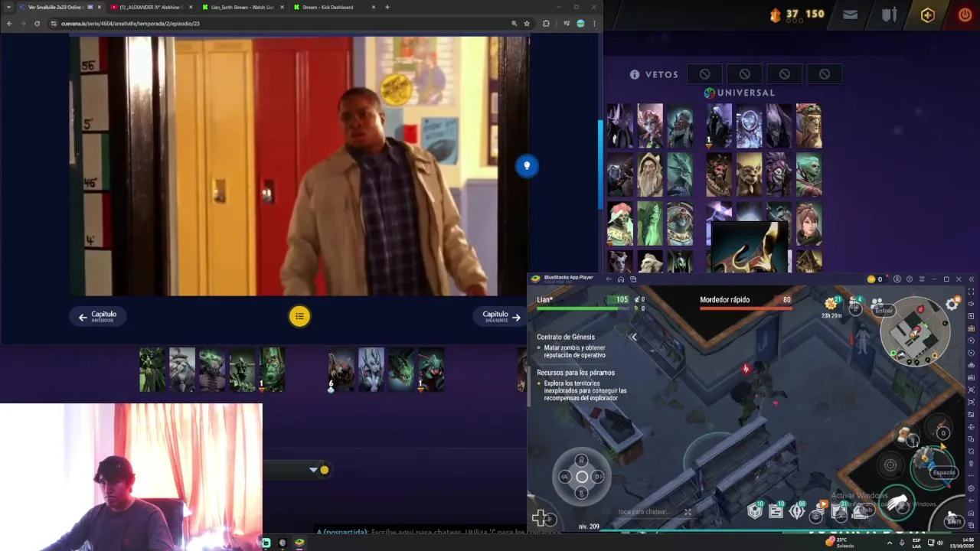Open the Chrome tab search dropdown
The height and width of the screenshot is (551, 980).
(8, 7)
